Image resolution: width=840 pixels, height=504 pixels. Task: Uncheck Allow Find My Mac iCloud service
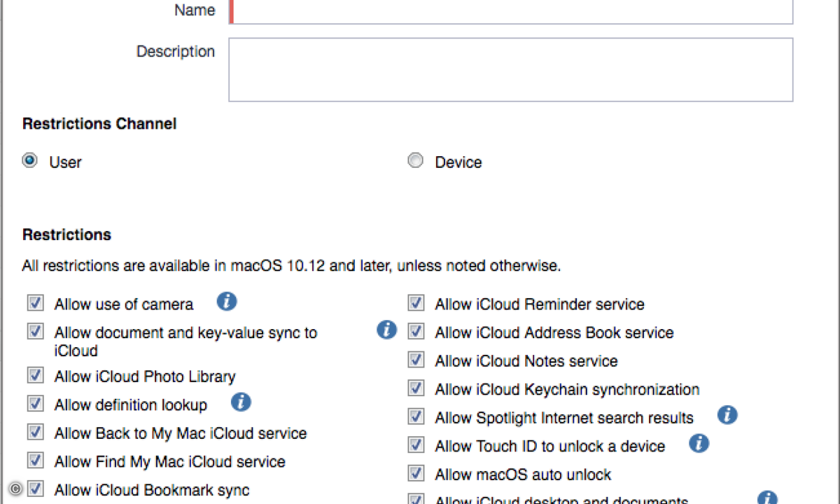[x=36, y=461]
